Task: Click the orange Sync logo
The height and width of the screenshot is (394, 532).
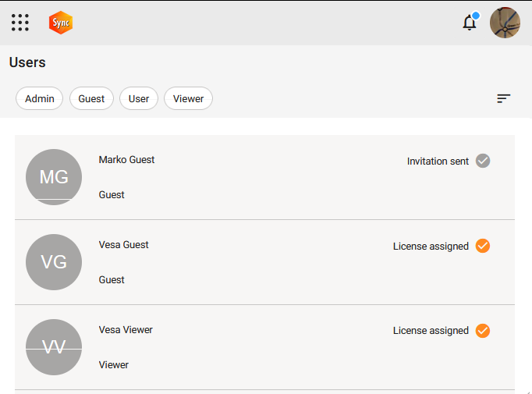Action: (x=61, y=23)
